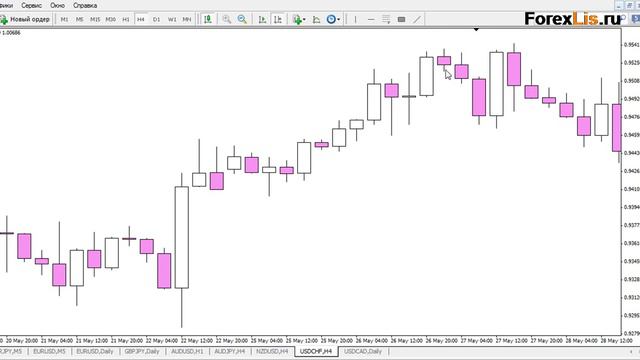
Task: Click the Новый ордер button
Action: point(25,19)
